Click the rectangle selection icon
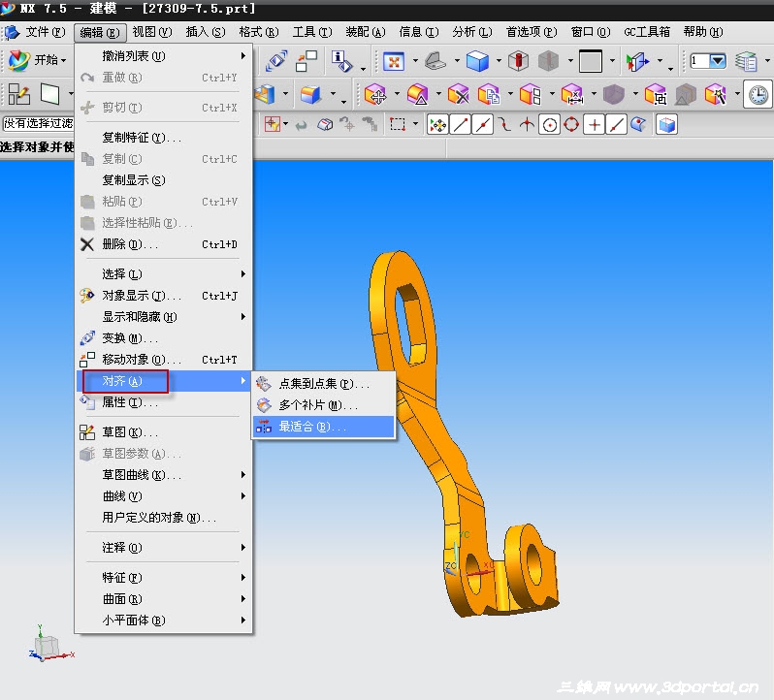 (398, 124)
